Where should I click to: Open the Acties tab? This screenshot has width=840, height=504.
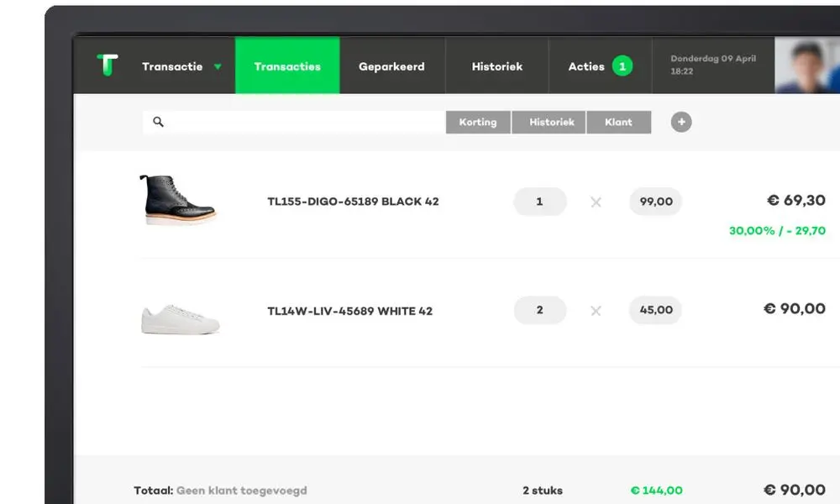point(586,66)
